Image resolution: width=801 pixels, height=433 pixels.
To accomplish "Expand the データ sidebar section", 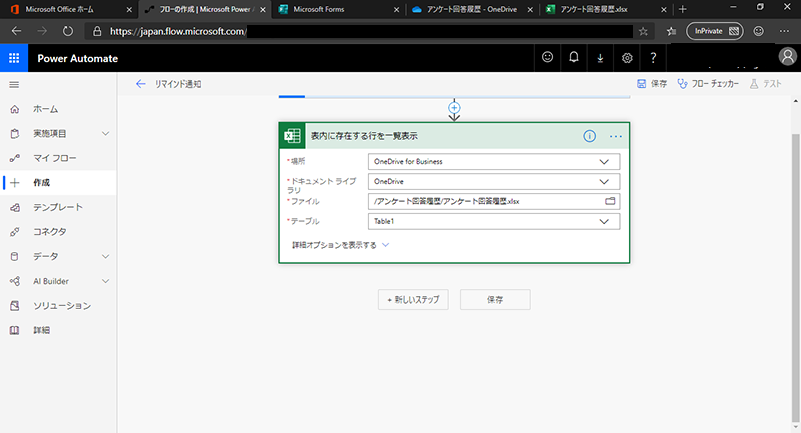I will [x=105, y=256].
